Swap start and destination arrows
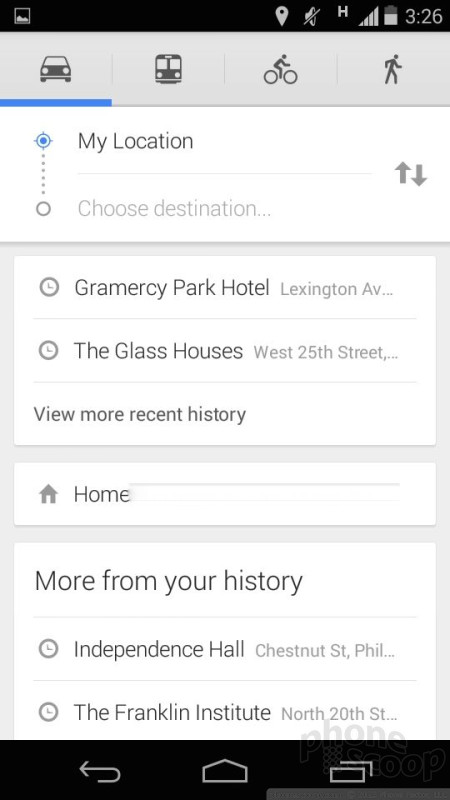 [x=411, y=174]
